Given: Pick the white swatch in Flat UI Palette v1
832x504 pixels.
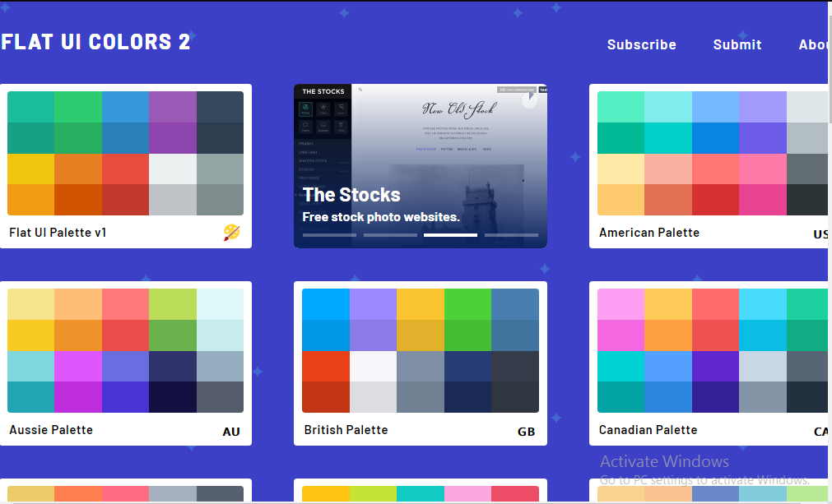Looking at the screenshot, I should click(172, 169).
